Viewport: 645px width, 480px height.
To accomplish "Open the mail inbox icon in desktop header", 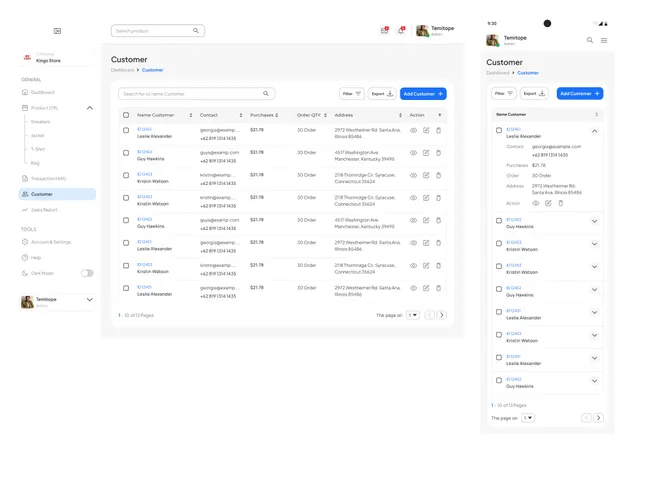I will (384, 31).
